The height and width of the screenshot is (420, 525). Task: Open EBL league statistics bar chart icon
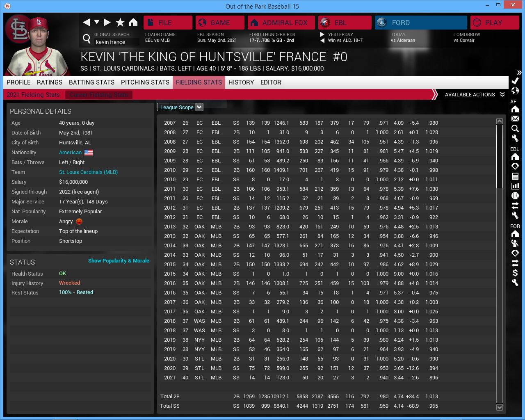(x=515, y=186)
